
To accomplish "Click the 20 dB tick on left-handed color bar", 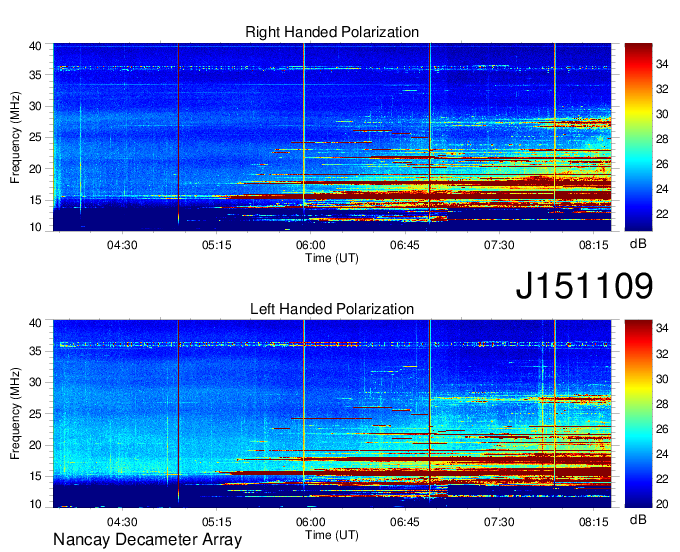I will point(662,504).
